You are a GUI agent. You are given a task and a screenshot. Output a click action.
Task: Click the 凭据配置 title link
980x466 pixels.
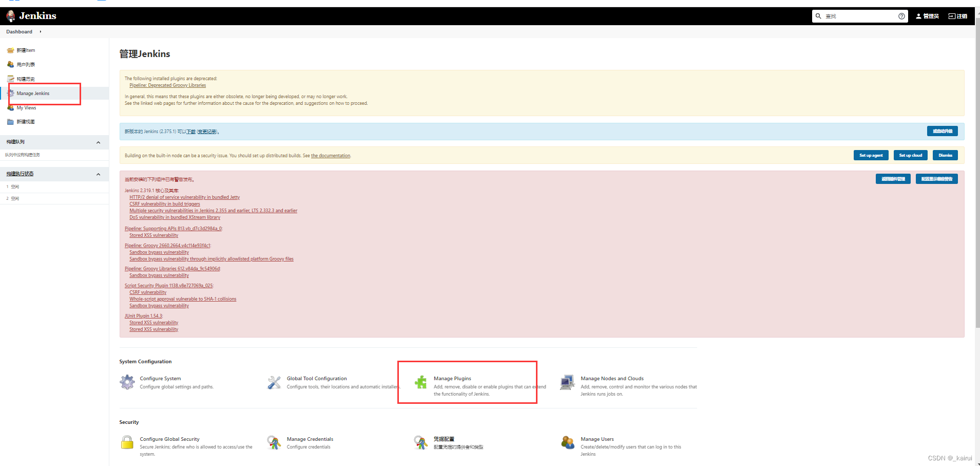(x=444, y=439)
